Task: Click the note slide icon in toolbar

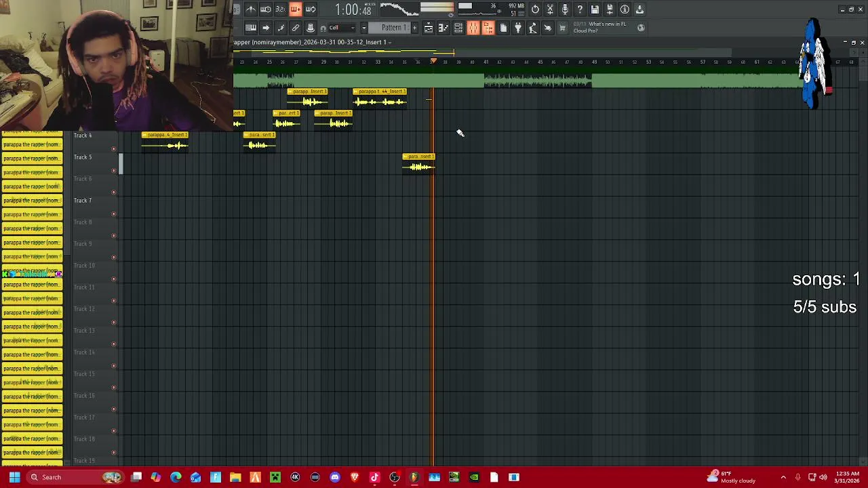Action: (281, 28)
